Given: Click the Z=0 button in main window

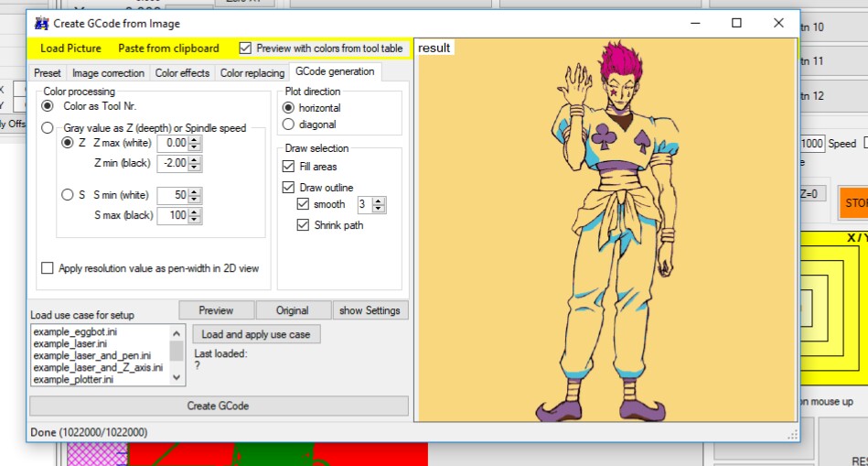Looking at the screenshot, I should coord(813,193).
